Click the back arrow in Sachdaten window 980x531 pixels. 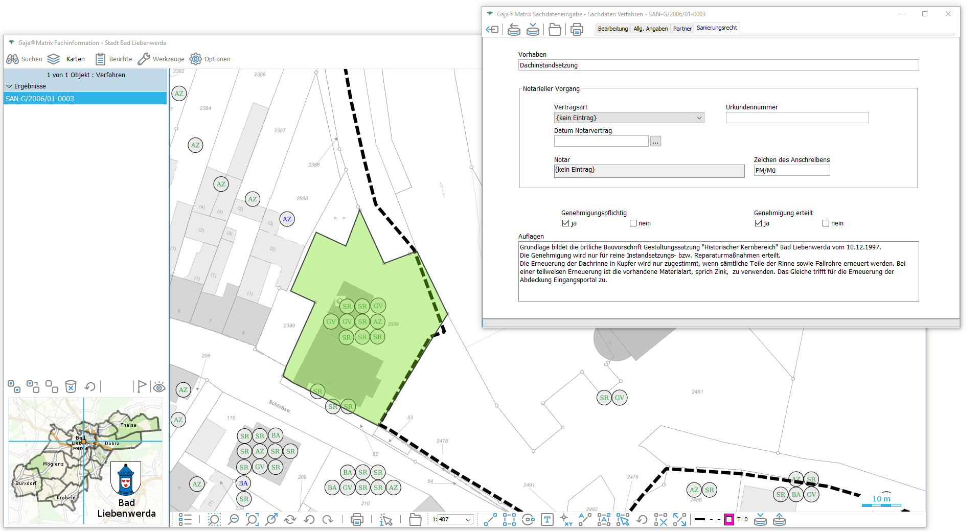coord(492,30)
